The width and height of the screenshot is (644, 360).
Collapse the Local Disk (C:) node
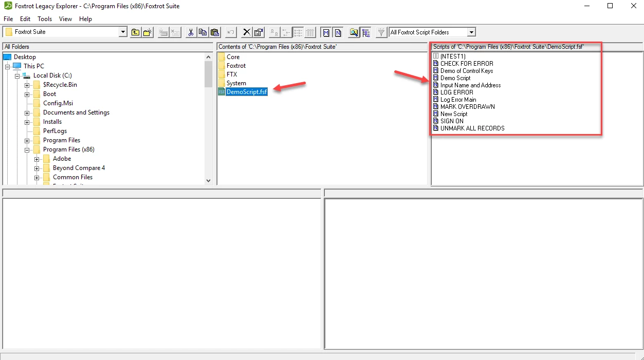17,75
